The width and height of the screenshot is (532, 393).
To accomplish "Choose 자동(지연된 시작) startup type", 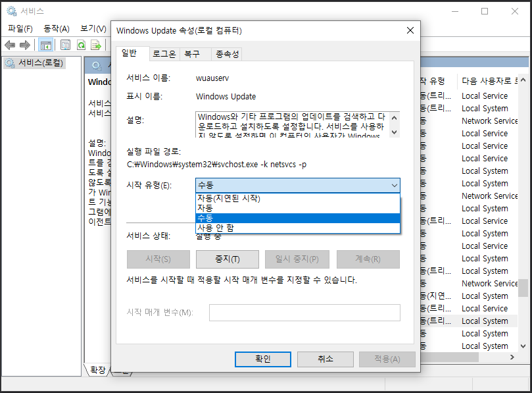I will click(297, 198).
